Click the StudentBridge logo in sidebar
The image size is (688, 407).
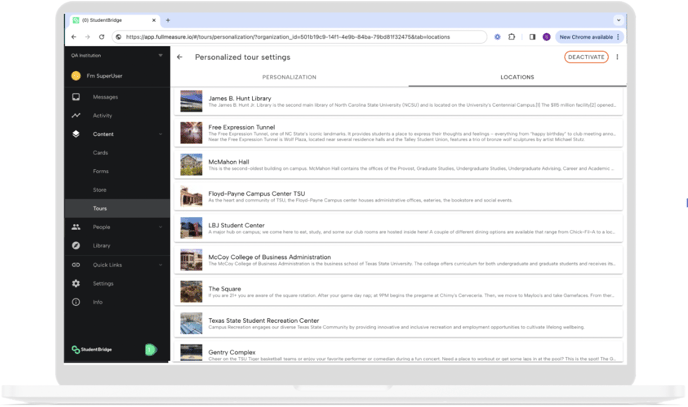92,350
